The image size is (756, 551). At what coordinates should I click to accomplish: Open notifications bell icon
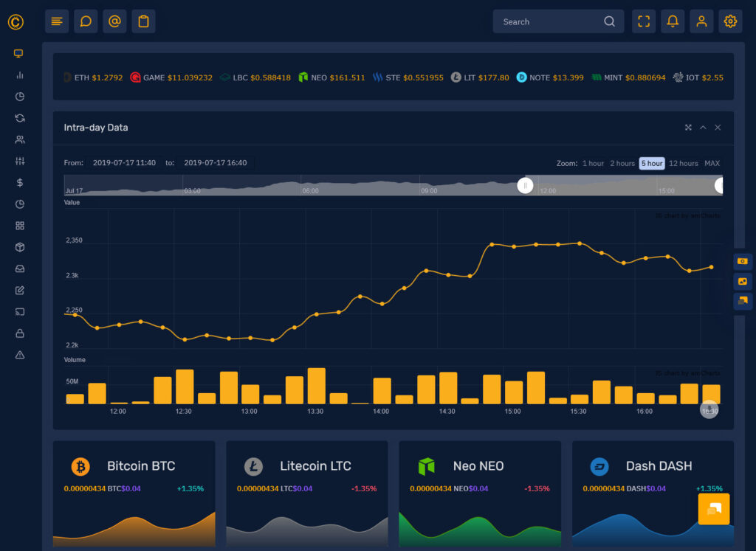coord(673,21)
